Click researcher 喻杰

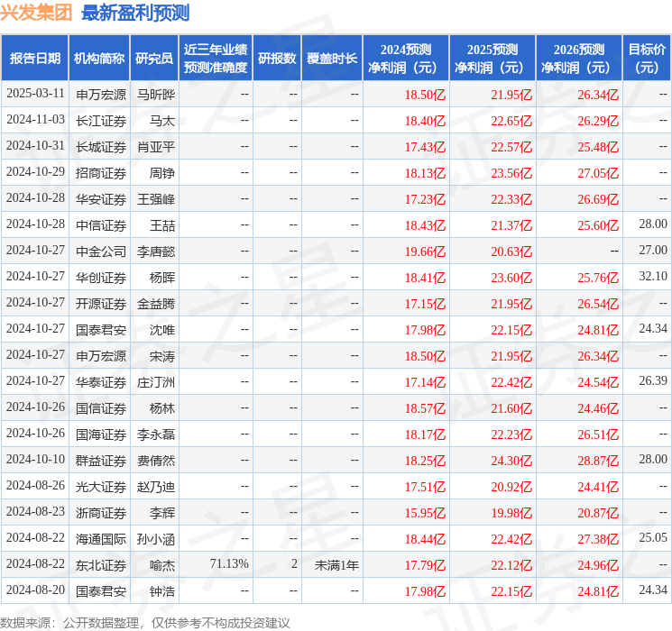(x=162, y=565)
